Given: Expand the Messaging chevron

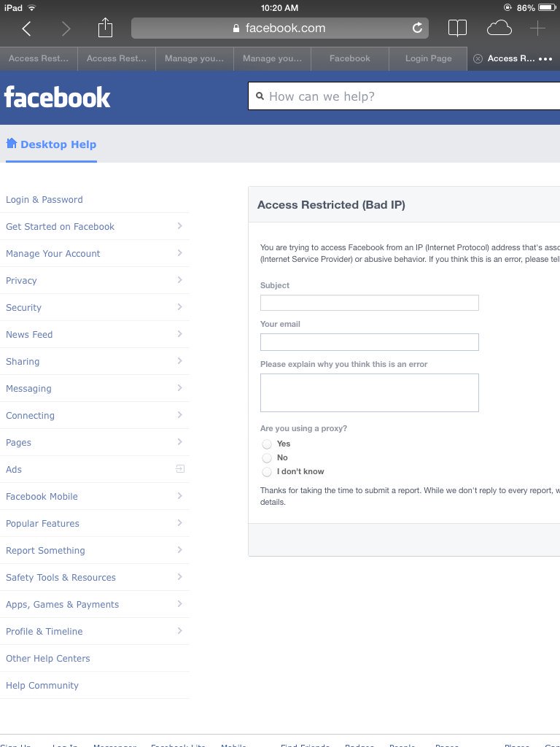Looking at the screenshot, I should tap(179, 388).
